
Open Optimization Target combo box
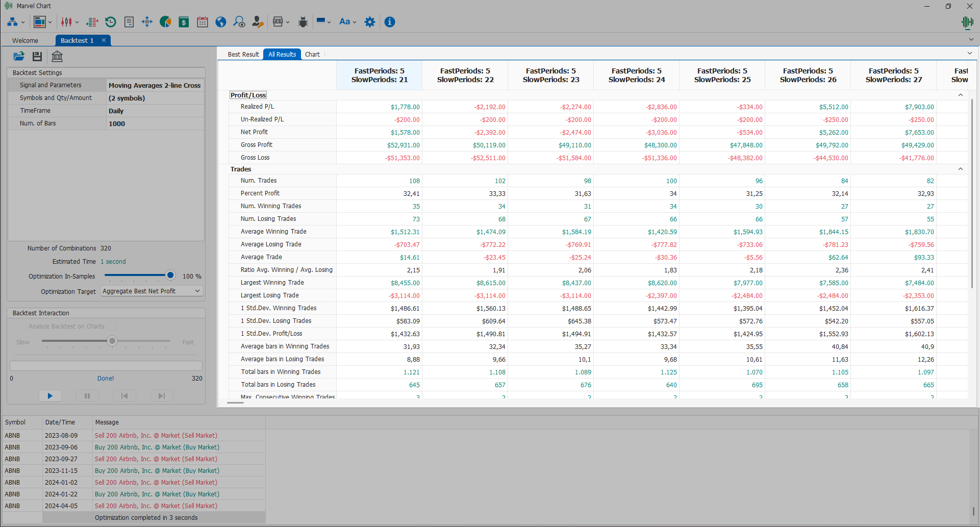point(152,291)
